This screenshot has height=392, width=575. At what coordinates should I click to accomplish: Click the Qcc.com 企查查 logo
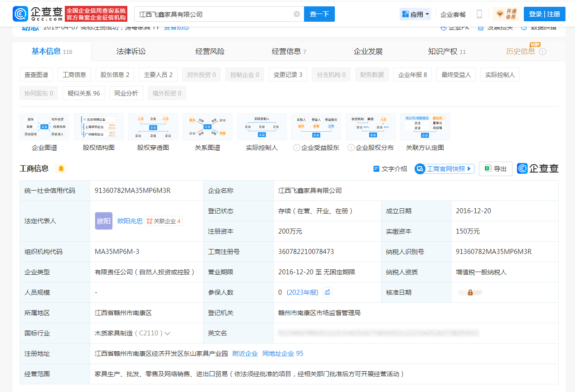click(x=39, y=14)
